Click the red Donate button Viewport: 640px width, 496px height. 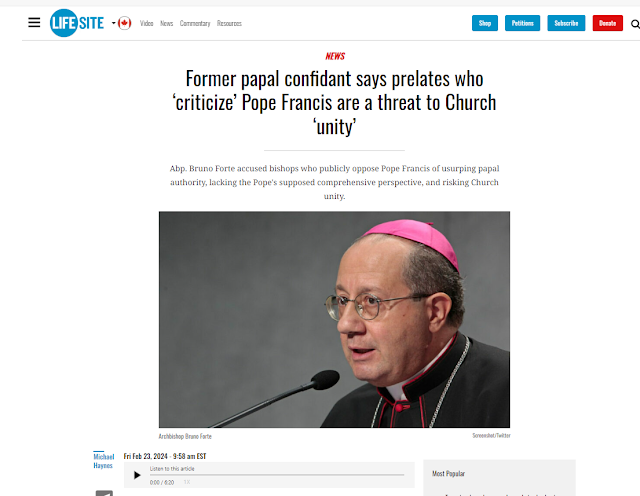(608, 23)
